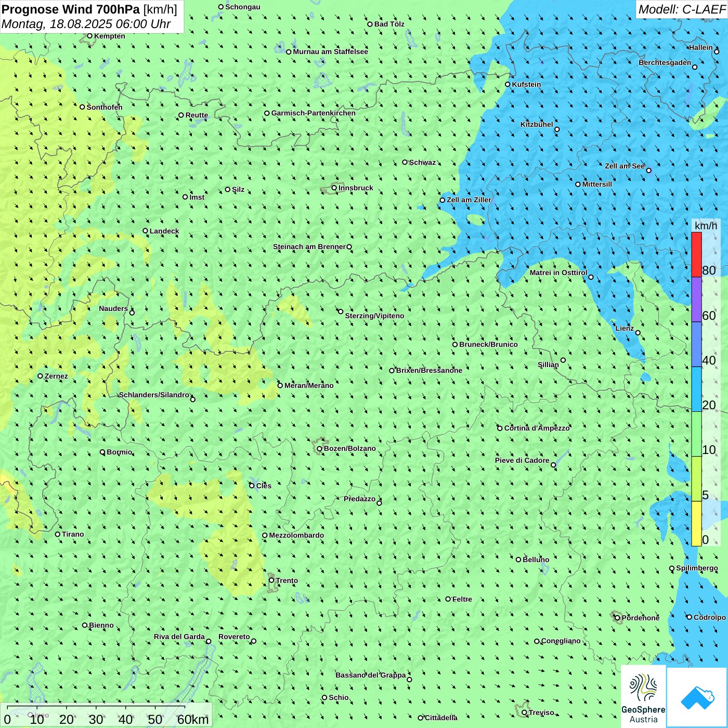Click the Murnau am Staffelsee label
Viewport: 728px width, 728px height.
click(330, 51)
